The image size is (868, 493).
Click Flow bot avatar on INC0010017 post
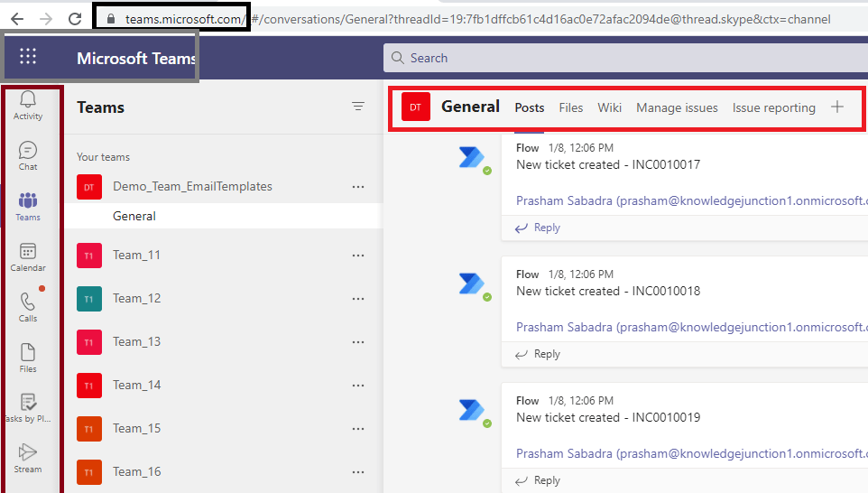(x=472, y=158)
